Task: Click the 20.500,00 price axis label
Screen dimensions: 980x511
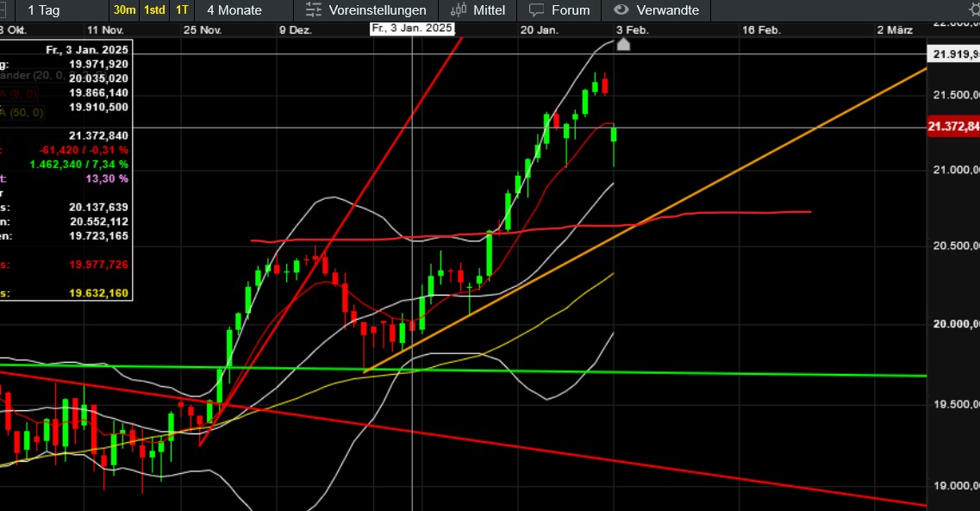Action: [956, 246]
